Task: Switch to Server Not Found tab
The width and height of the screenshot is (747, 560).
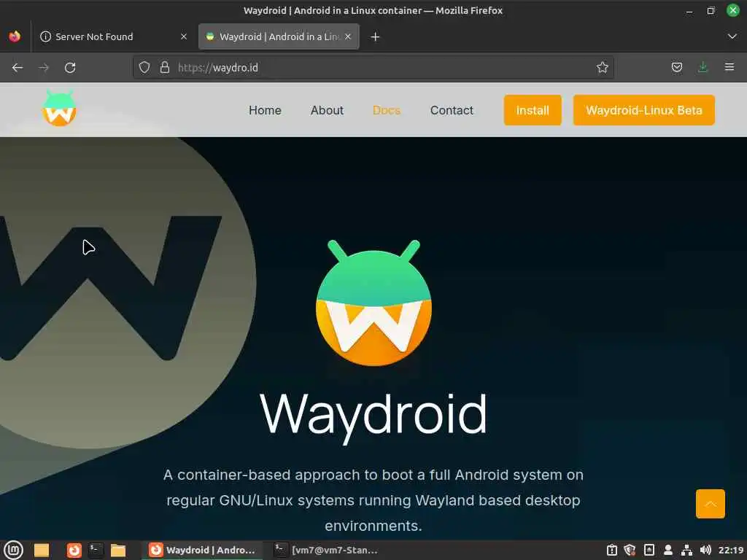Action: click(113, 36)
